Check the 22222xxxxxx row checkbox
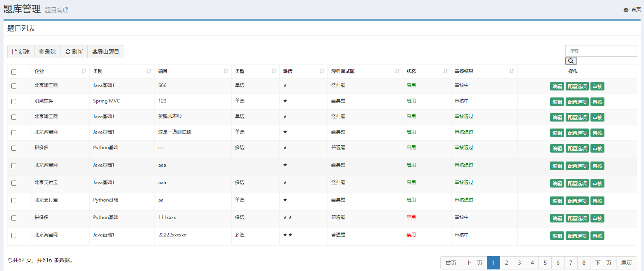Viewport: 644px width, 271px height. coord(14,235)
